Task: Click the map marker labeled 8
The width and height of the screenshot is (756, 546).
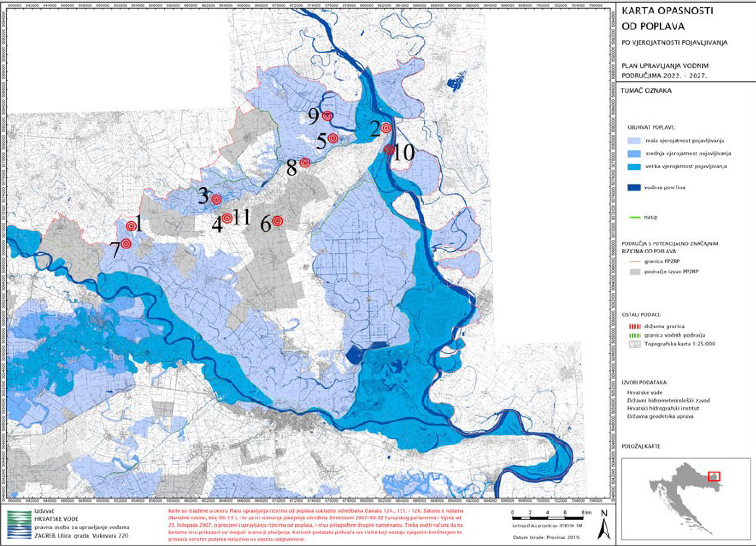Action: (305, 162)
